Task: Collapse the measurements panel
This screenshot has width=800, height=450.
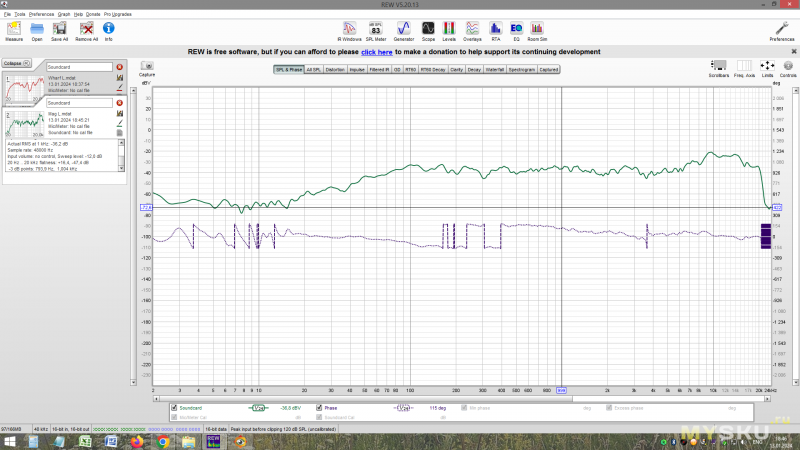Action: tap(13, 62)
